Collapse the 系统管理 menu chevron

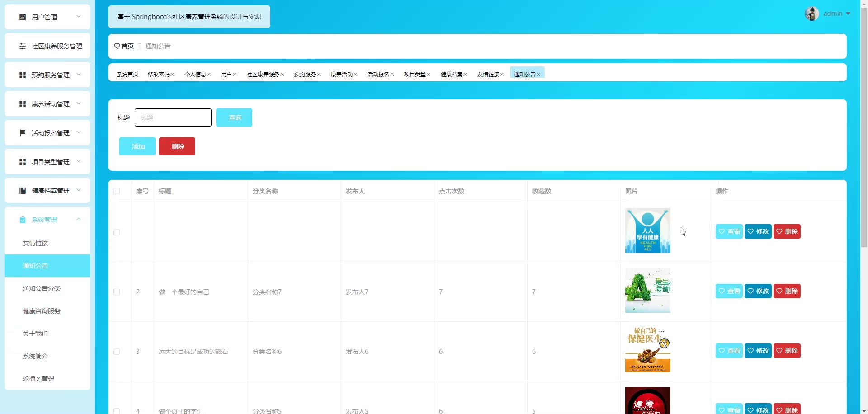tap(79, 219)
